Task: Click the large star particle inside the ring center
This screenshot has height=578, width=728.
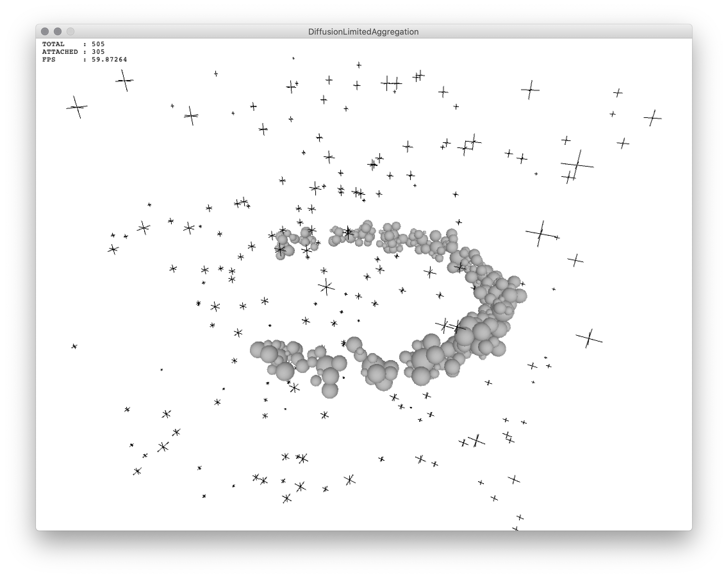Action: (326, 287)
